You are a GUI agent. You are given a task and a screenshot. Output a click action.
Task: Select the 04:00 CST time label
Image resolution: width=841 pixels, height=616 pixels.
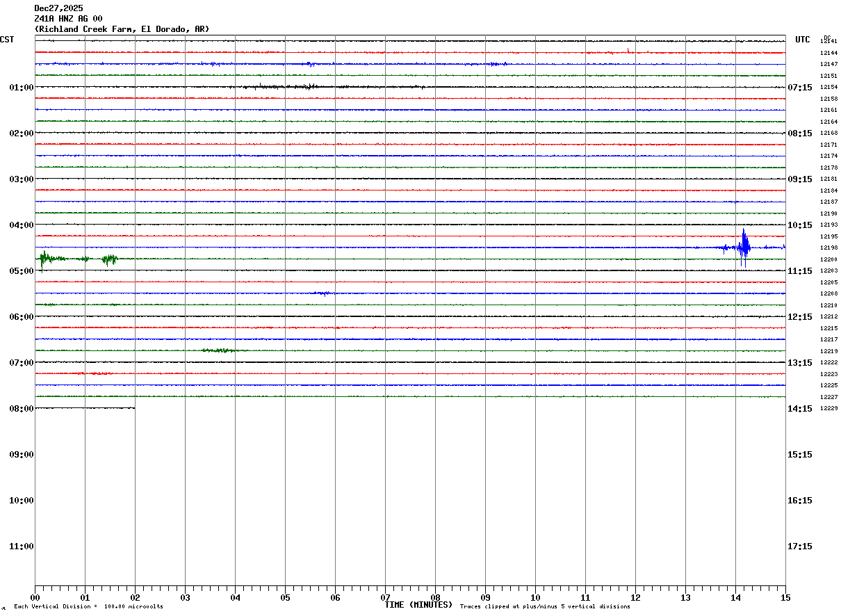pyautogui.click(x=22, y=225)
